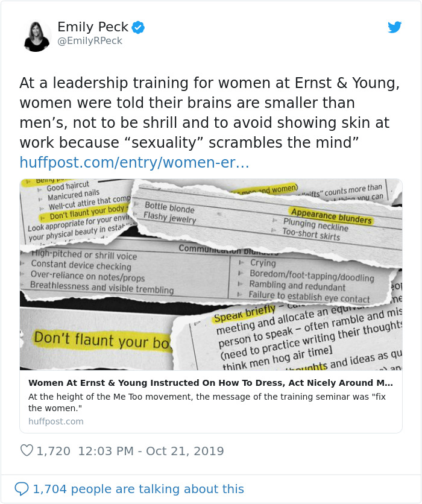Click the Twitter bird logo
The image size is (422, 504).
(x=395, y=28)
